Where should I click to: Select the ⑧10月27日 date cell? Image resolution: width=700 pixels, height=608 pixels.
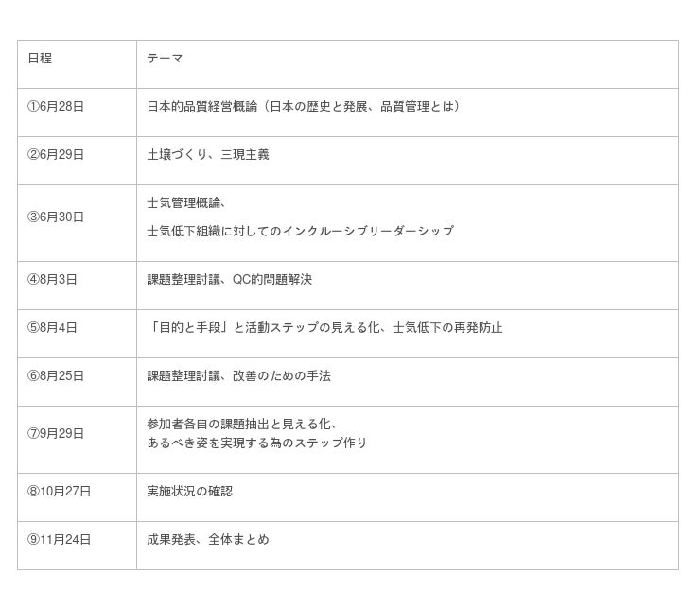pos(59,492)
